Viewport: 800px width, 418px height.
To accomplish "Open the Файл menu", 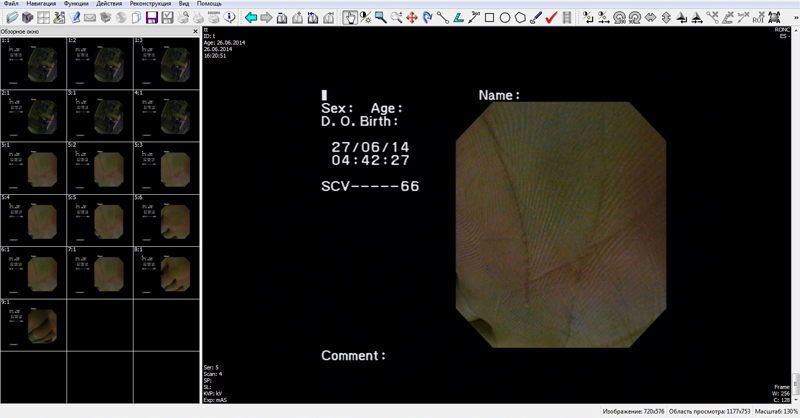I will 11,4.
